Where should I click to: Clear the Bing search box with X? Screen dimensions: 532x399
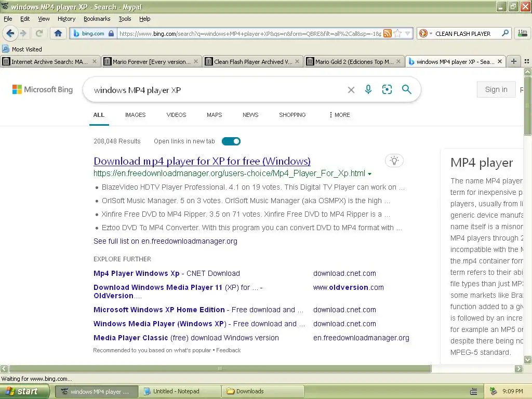click(351, 90)
